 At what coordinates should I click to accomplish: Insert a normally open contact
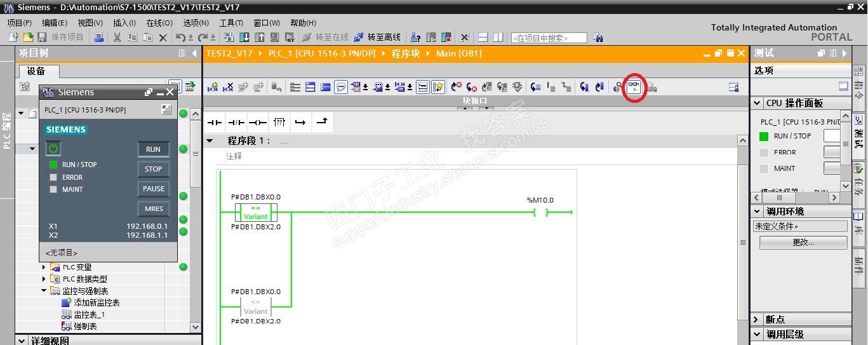pyautogui.click(x=215, y=122)
